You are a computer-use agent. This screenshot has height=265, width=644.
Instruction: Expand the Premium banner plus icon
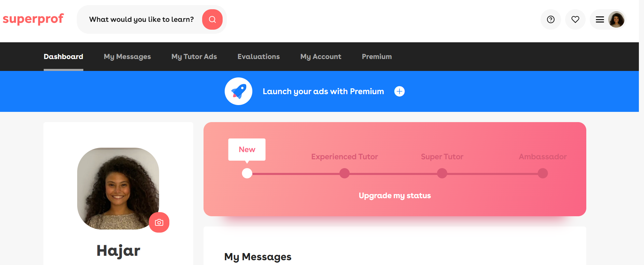point(399,91)
